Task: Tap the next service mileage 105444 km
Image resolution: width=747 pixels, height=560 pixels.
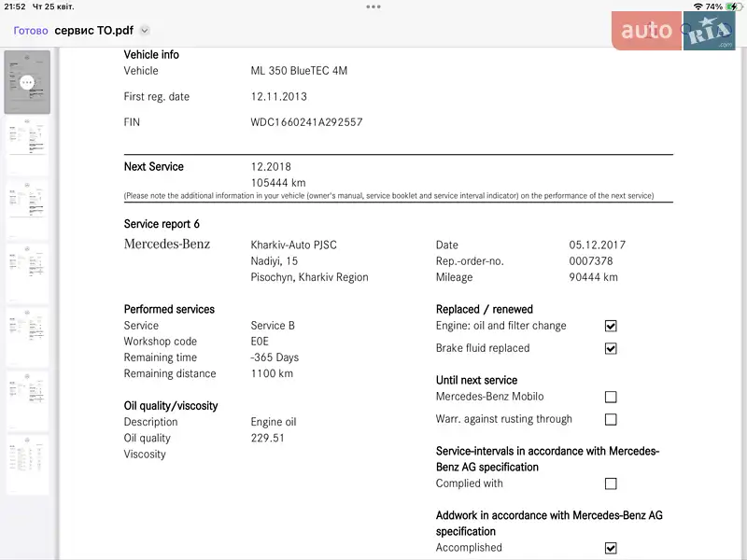Action: (x=278, y=183)
